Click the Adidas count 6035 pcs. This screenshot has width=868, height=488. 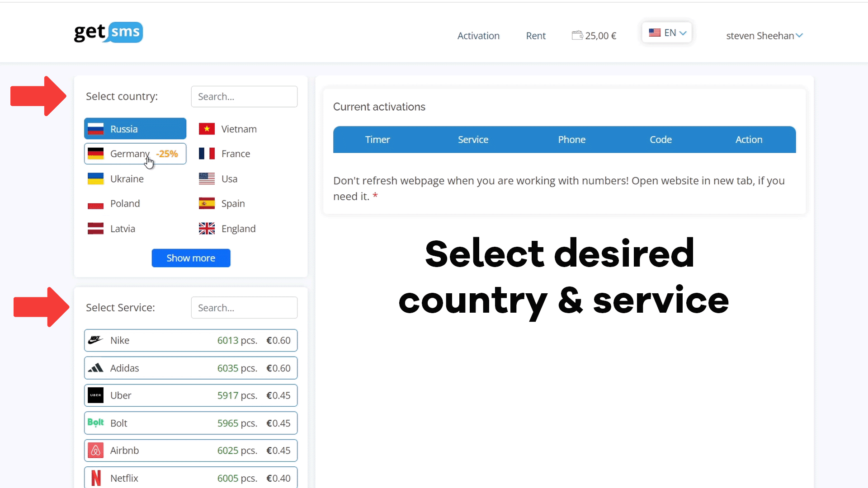click(x=237, y=368)
